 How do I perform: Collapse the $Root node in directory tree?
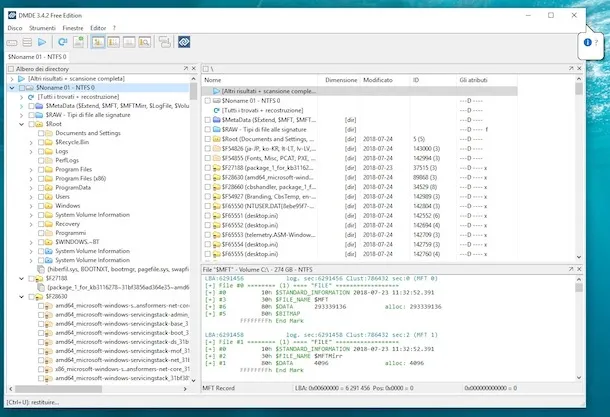19,124
